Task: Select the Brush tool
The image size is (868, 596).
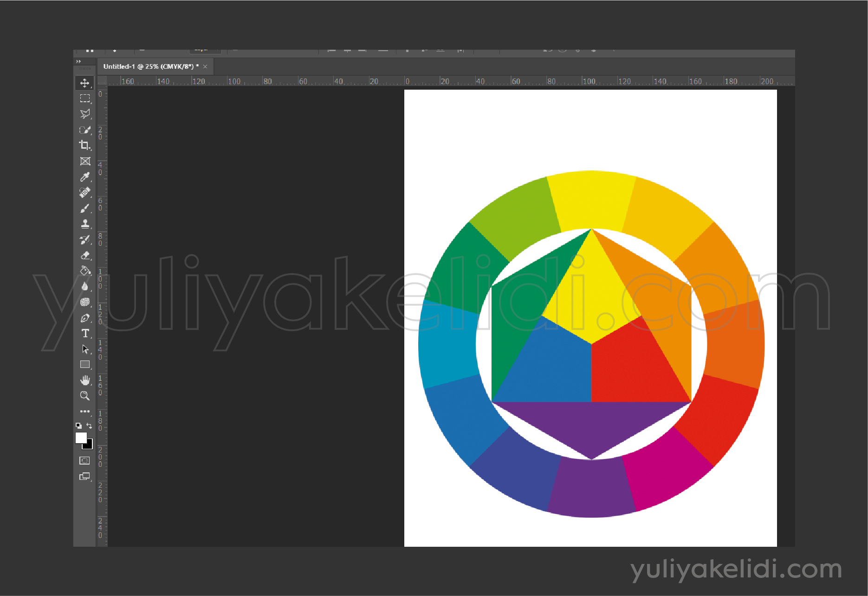Action: click(x=84, y=208)
